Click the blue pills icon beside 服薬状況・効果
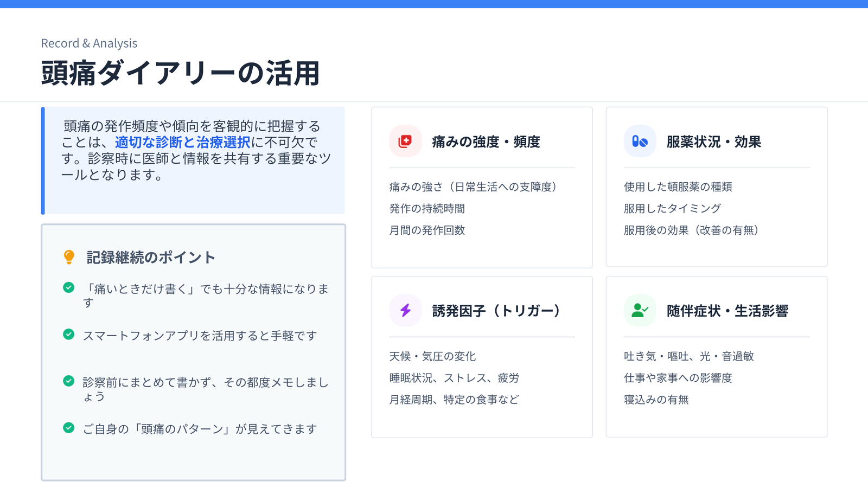Viewport: 868px width, 488px height. (640, 141)
